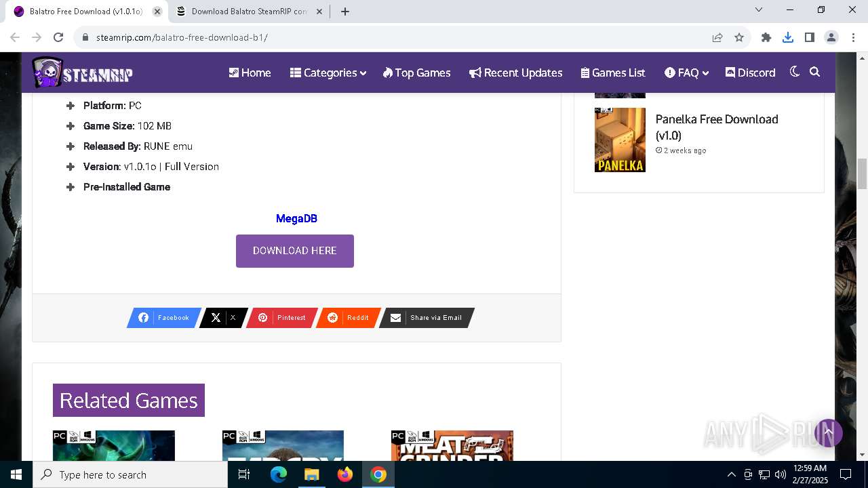The height and width of the screenshot is (488, 868).
Task: Bookmark this page with star icon
Action: pos(739,37)
